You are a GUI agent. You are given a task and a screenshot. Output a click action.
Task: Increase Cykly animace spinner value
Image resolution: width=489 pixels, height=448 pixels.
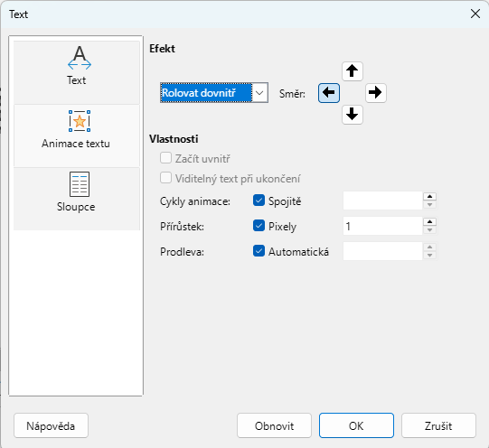coord(429,197)
